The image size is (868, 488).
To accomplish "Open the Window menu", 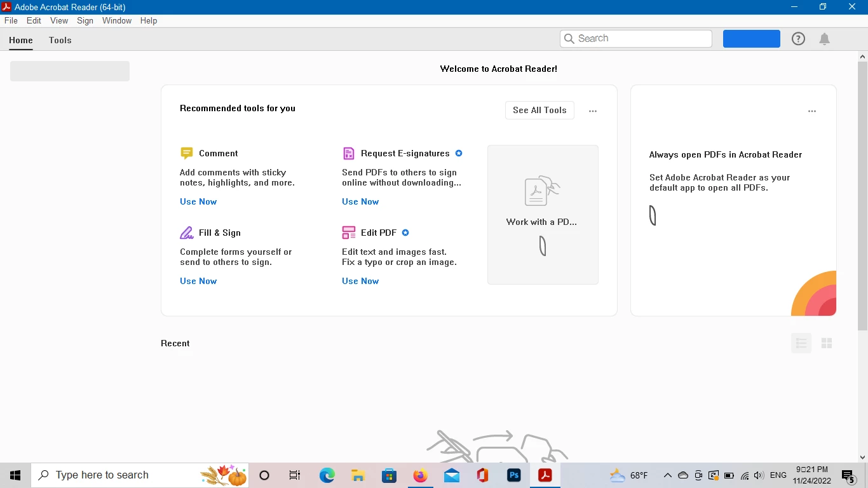I will click(117, 20).
